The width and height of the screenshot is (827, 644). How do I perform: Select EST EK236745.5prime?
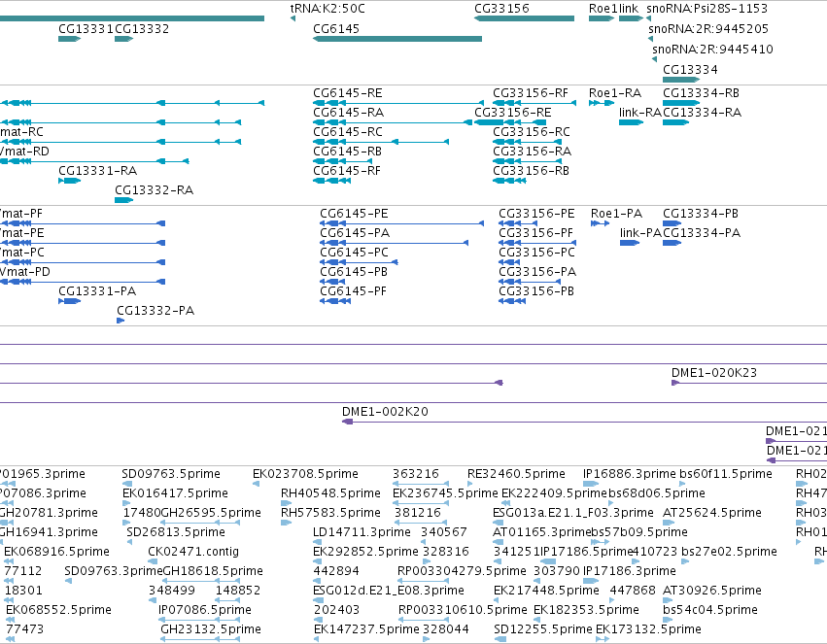click(x=445, y=493)
